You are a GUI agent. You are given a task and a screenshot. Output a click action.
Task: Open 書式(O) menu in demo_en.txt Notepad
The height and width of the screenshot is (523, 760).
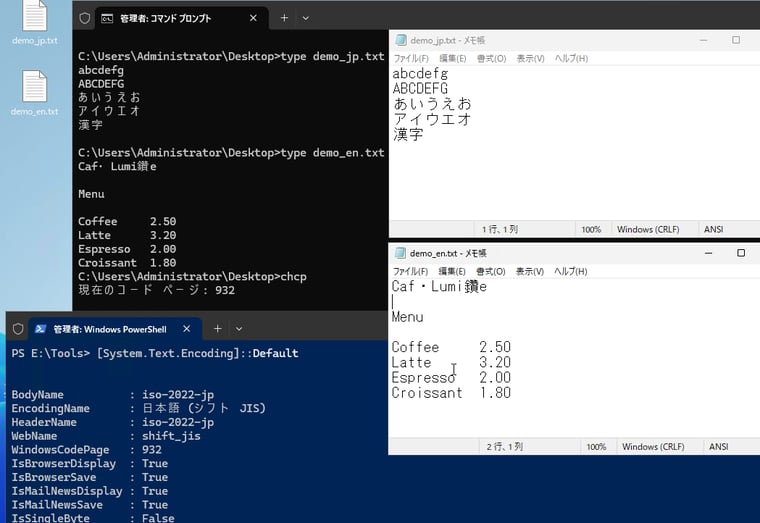(491, 271)
